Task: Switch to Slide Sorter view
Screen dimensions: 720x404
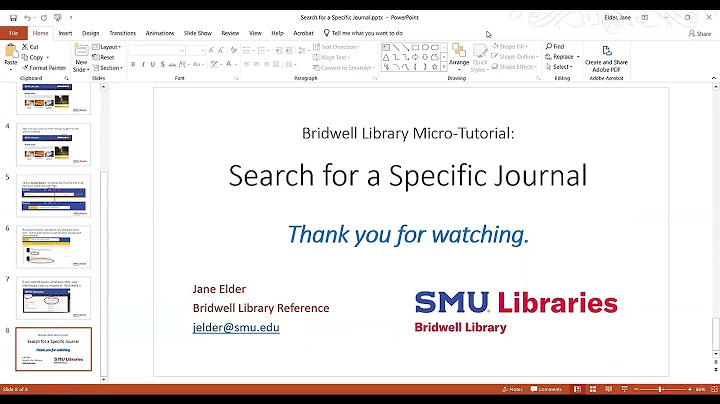Action: tap(593, 389)
